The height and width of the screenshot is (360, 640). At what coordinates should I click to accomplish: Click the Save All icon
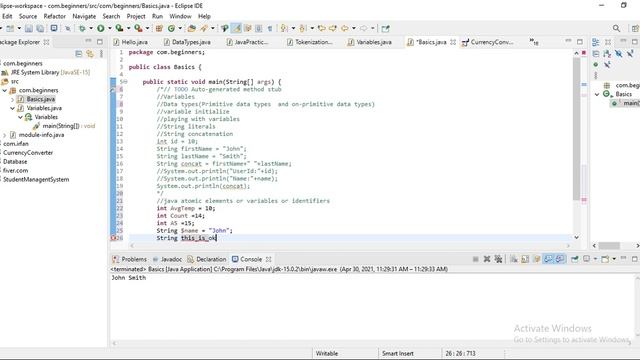[40, 29]
